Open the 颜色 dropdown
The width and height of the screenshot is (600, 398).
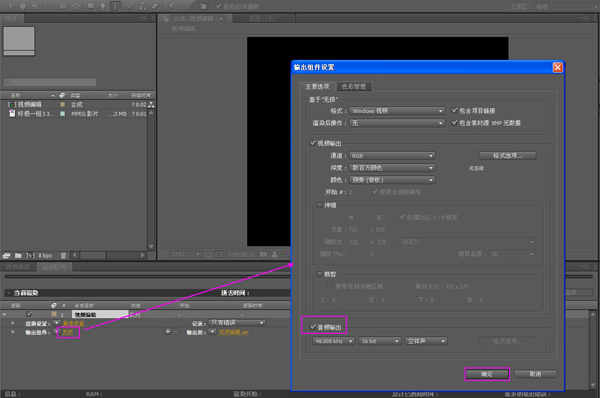tap(392, 180)
